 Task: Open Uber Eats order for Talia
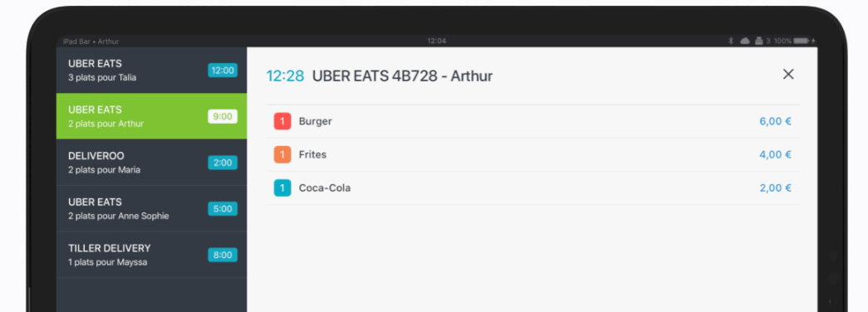[152, 71]
